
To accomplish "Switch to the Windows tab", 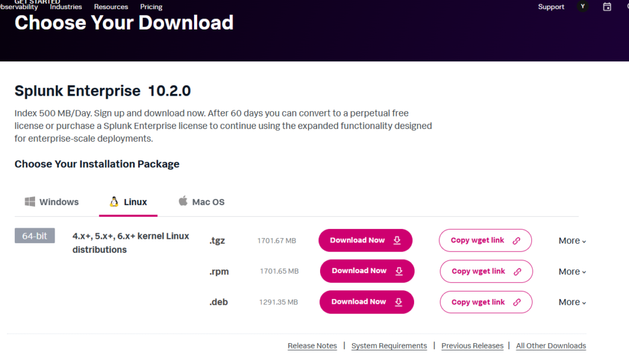I will click(52, 202).
